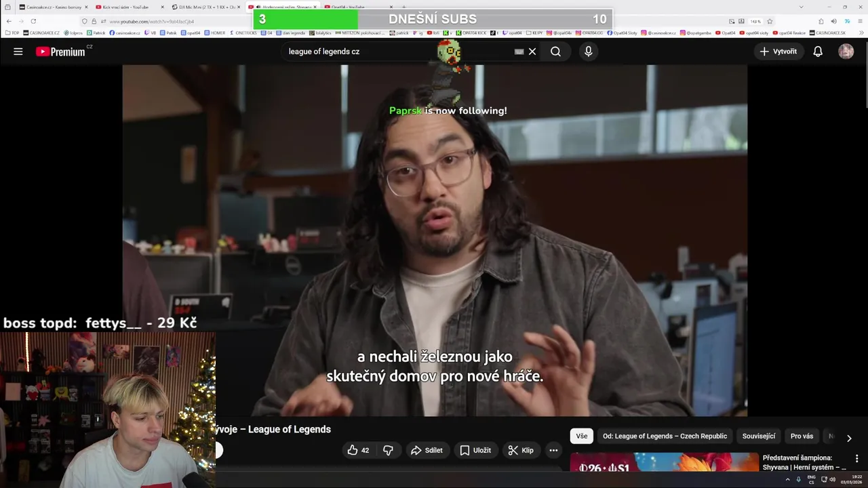Open the taskbar clock and date

852,480
